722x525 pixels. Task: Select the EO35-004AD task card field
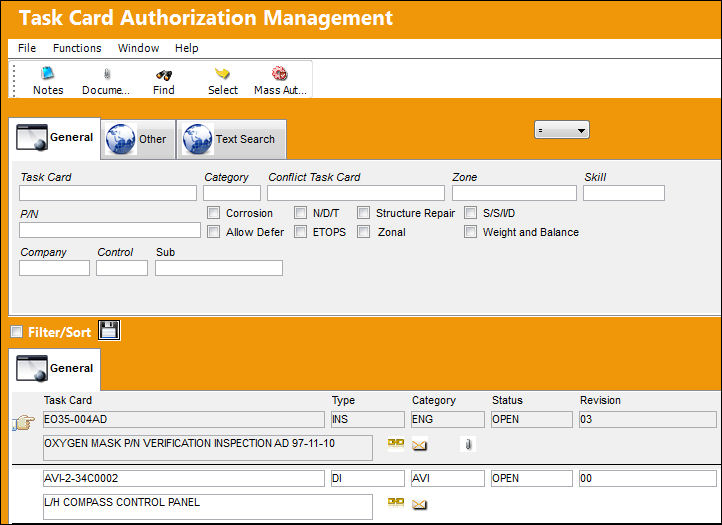point(184,420)
